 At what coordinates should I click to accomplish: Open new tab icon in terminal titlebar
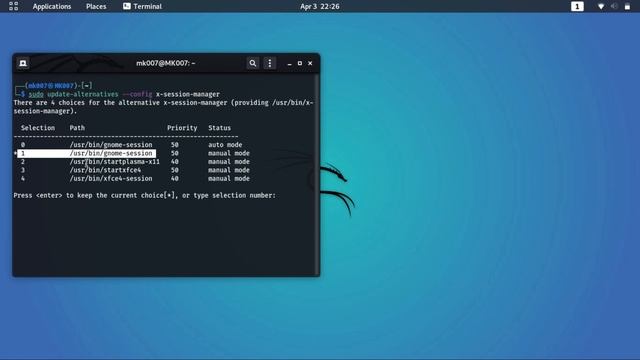[23, 63]
